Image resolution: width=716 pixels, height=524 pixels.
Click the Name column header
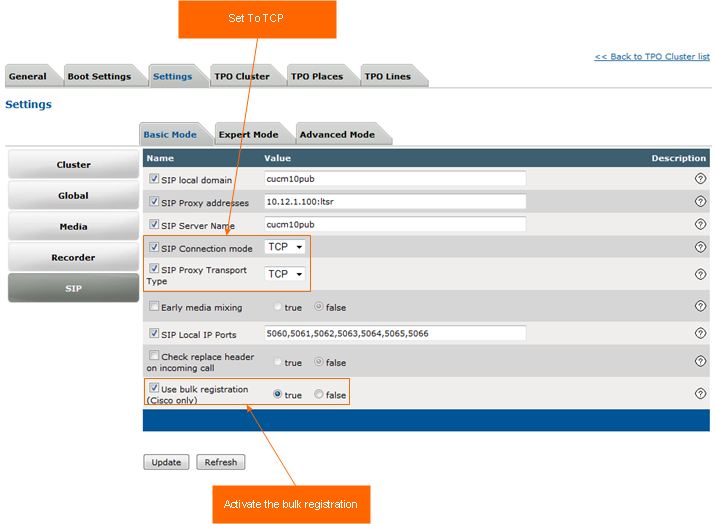pos(160,158)
